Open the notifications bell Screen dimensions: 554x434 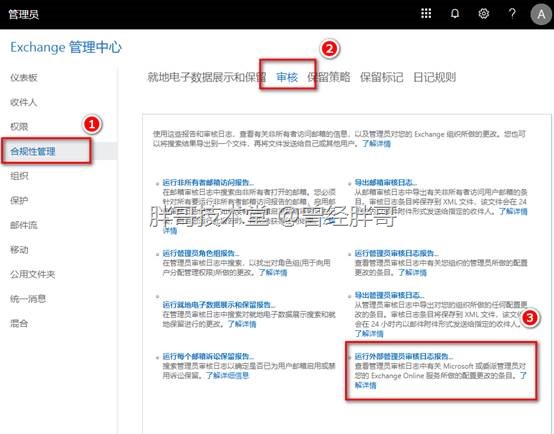click(x=455, y=14)
